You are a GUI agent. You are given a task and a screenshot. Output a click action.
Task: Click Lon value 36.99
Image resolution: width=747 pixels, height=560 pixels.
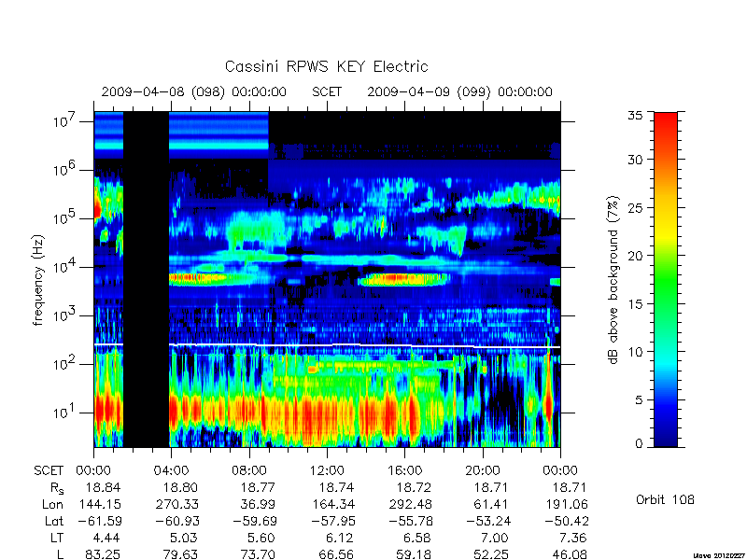point(258,504)
